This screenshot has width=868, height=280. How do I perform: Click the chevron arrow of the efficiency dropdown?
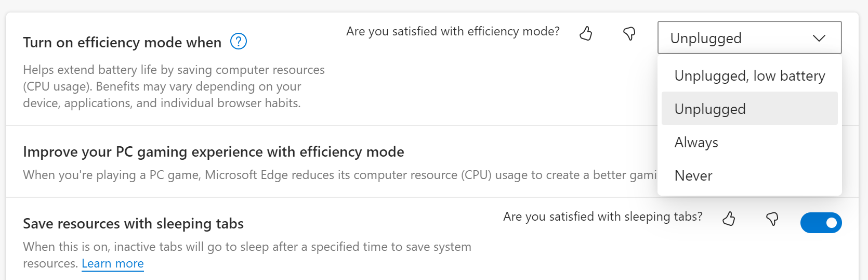[x=819, y=38]
